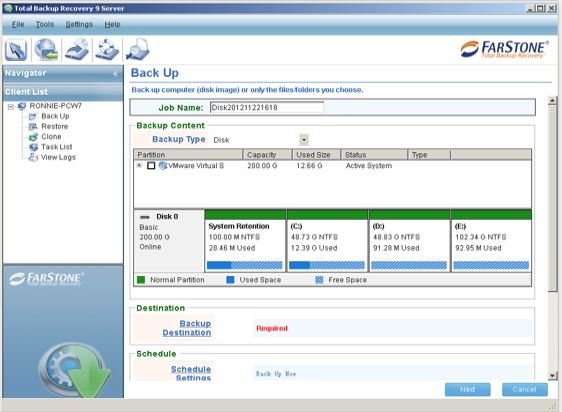Open the magnifier search toolbar icon
This screenshot has width=562, height=412.
[x=137, y=49]
